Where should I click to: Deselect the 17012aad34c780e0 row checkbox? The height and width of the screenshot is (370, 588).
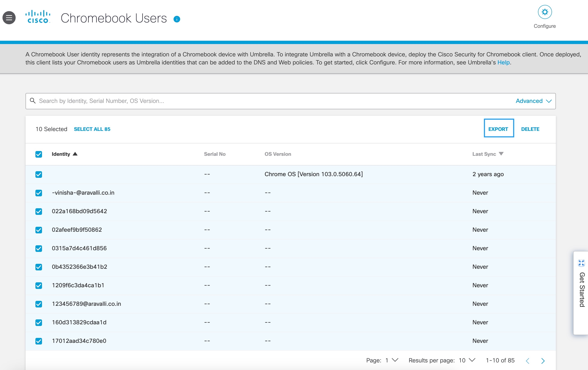(x=38, y=341)
